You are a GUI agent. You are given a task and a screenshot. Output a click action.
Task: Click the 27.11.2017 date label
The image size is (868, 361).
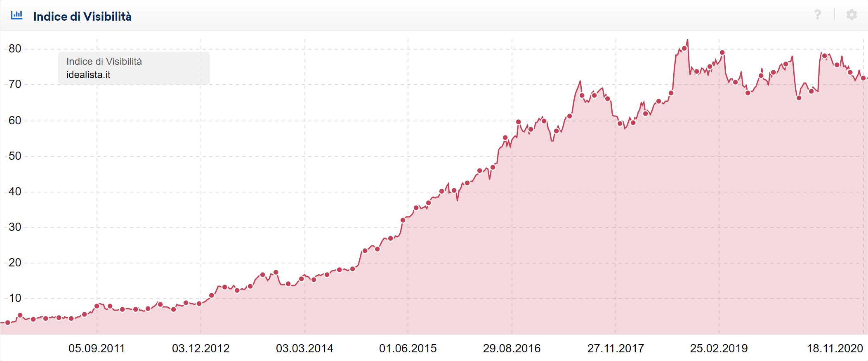pos(616,349)
